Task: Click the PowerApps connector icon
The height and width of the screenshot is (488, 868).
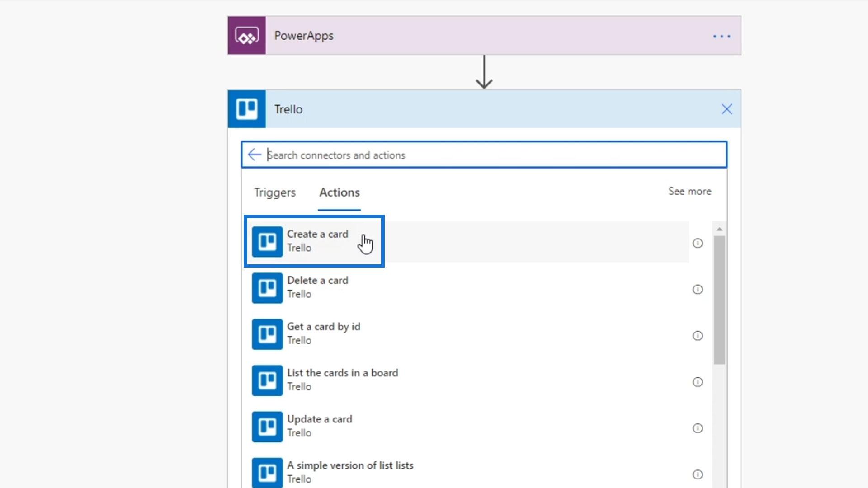Action: (247, 36)
